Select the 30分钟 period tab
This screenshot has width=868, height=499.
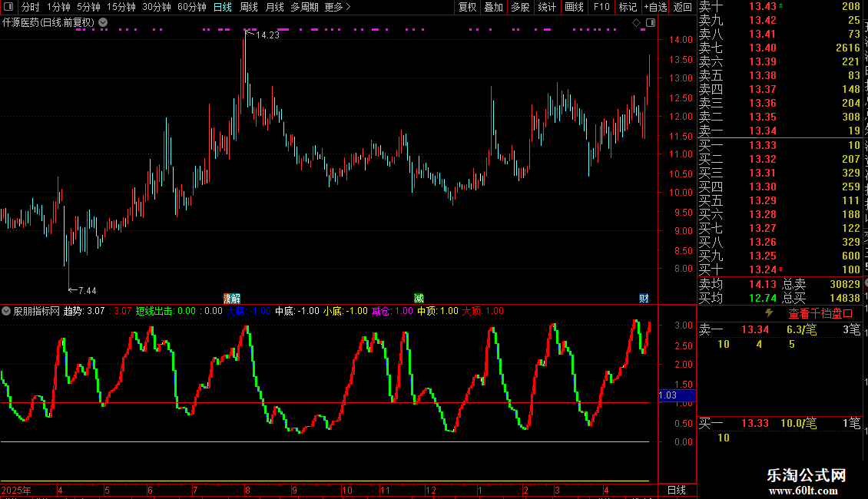157,7
